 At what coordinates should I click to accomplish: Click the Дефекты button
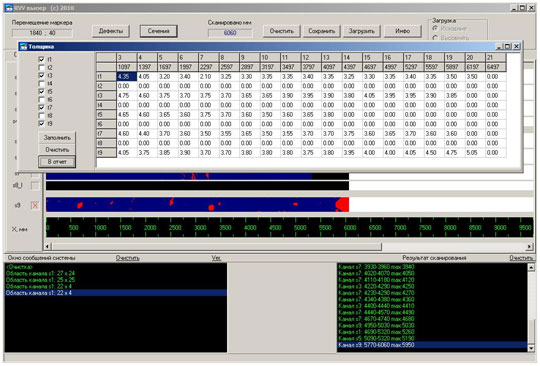coord(111,31)
